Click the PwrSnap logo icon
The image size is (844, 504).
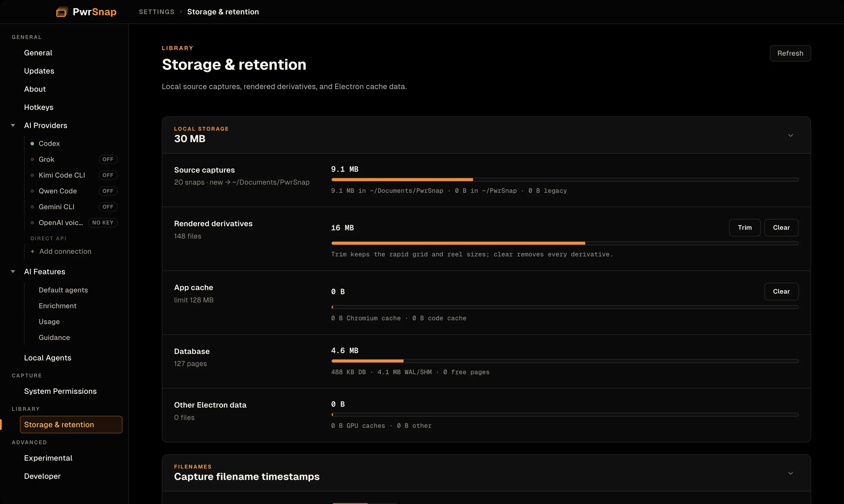(62, 12)
